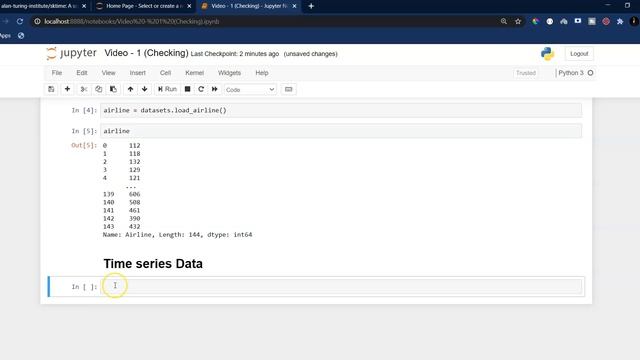Image resolution: width=640 pixels, height=360 pixels.
Task: Save notebook with the floppy disk icon
Action: pyautogui.click(x=51, y=89)
